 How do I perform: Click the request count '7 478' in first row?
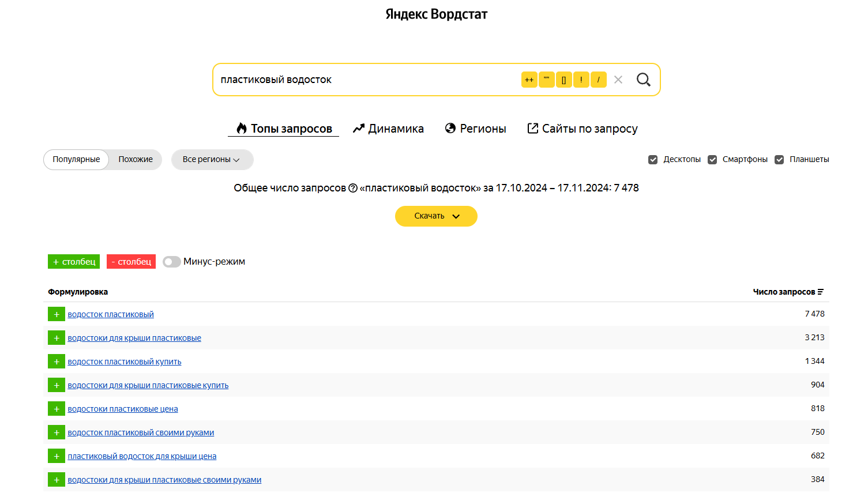[815, 314]
